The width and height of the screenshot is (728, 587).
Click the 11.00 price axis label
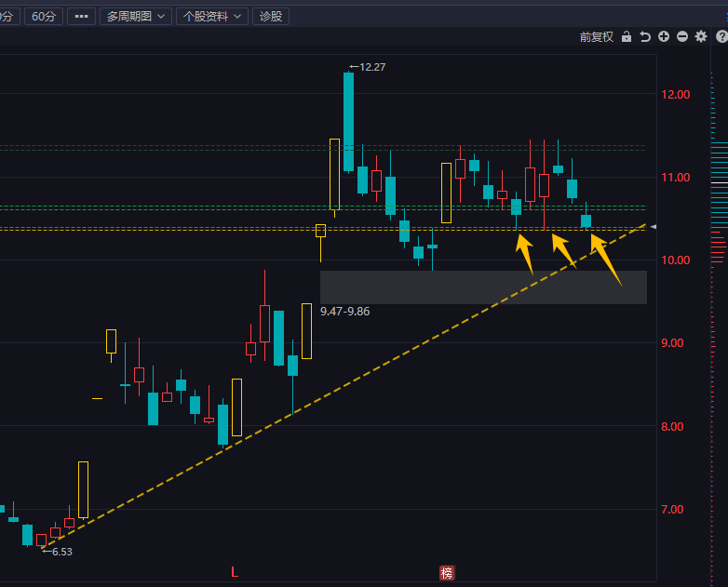(676, 178)
